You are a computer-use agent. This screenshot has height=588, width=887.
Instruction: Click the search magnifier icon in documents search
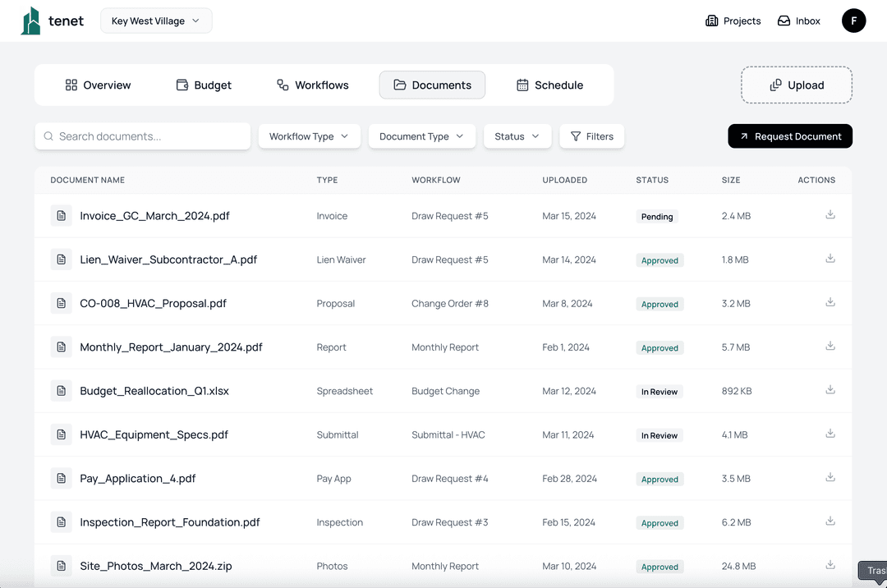click(48, 136)
